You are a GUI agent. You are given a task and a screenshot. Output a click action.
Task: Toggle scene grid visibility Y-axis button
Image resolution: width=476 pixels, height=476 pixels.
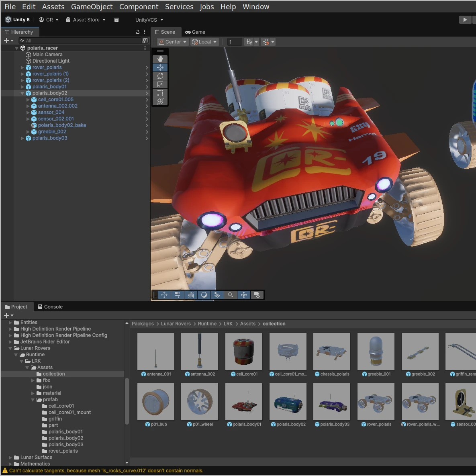click(x=249, y=42)
